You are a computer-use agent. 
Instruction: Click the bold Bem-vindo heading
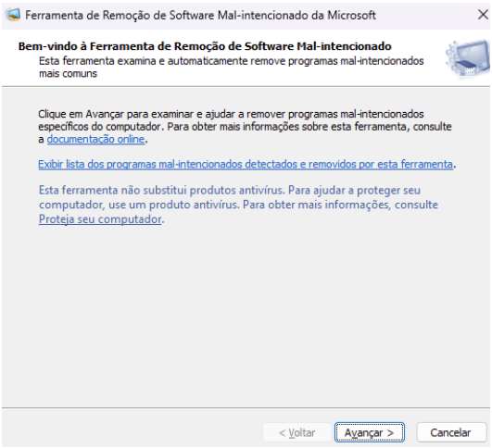tap(205, 46)
